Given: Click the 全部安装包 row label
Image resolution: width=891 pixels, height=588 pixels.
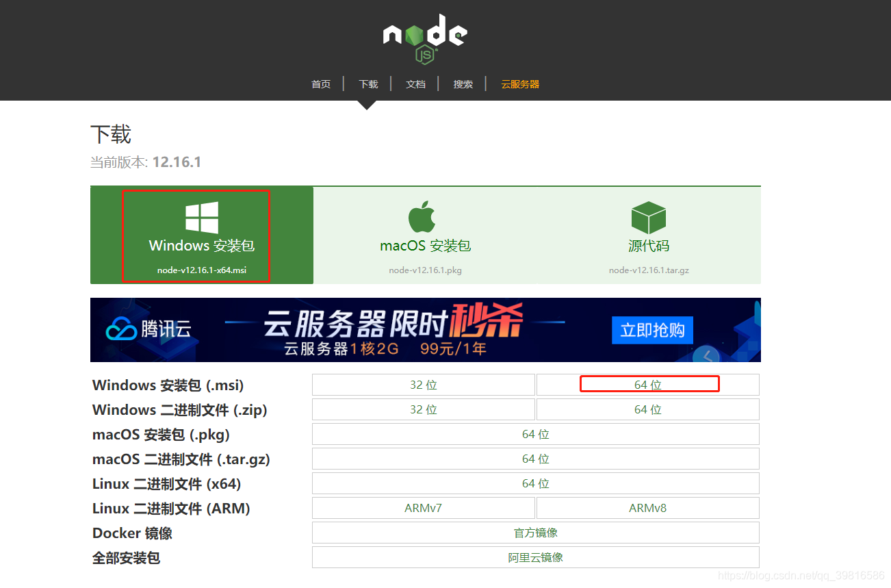Looking at the screenshot, I should [x=127, y=557].
